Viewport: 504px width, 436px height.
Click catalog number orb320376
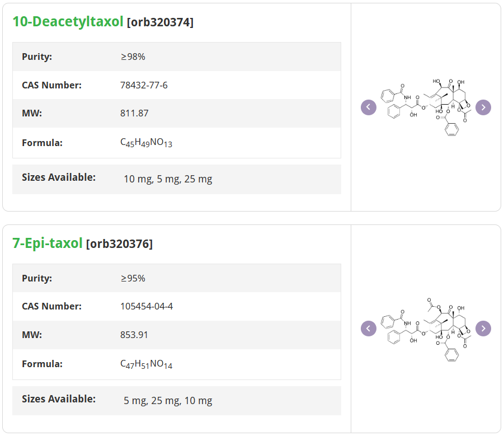click(x=119, y=244)
